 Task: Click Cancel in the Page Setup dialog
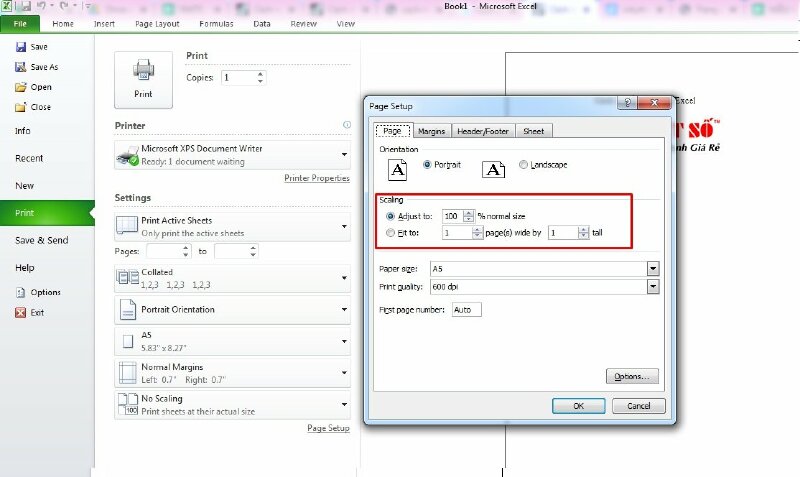(639, 406)
